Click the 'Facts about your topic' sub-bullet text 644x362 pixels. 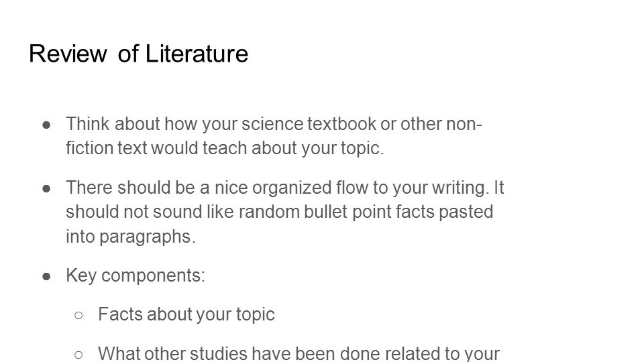click(x=186, y=314)
